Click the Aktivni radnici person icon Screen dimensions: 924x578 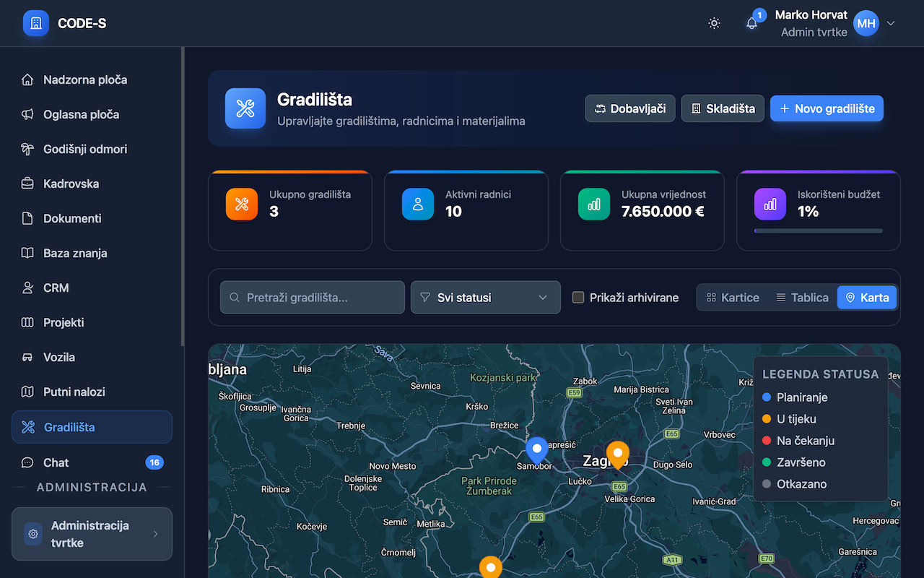tap(418, 204)
